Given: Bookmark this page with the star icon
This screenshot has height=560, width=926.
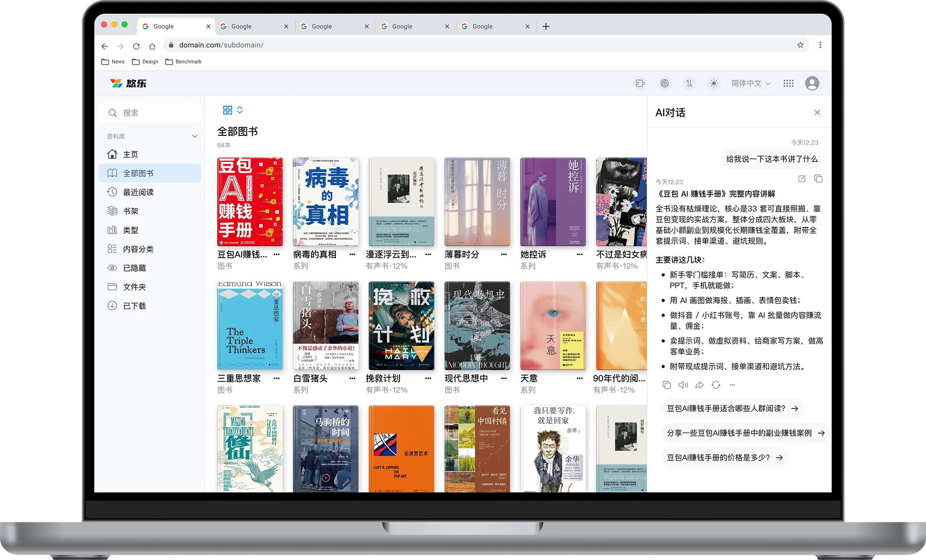Looking at the screenshot, I should pyautogui.click(x=800, y=45).
